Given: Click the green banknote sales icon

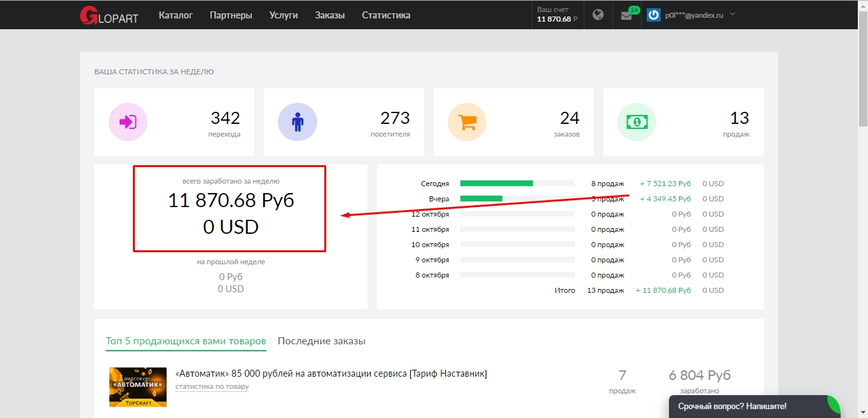Looking at the screenshot, I should click(637, 121).
